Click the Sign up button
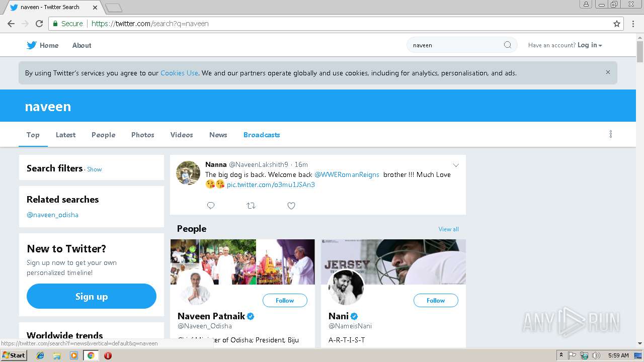 (x=92, y=296)
